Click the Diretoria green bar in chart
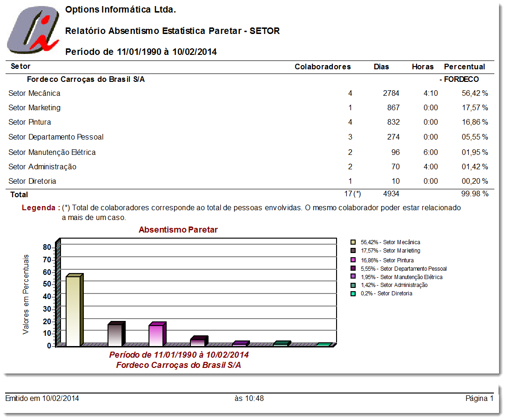 click(324, 345)
